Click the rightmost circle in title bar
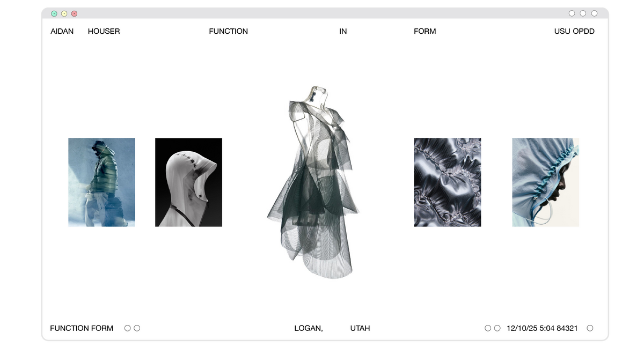The image size is (644, 362). pyautogui.click(x=594, y=13)
